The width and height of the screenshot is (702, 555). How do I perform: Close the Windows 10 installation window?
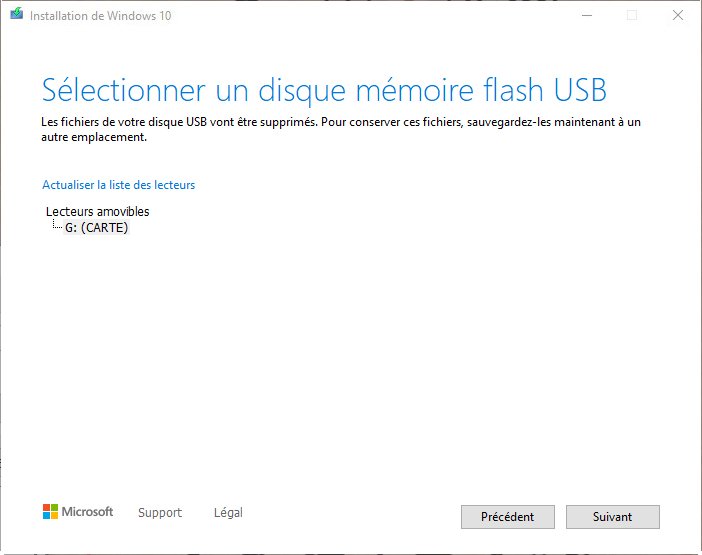(678, 15)
